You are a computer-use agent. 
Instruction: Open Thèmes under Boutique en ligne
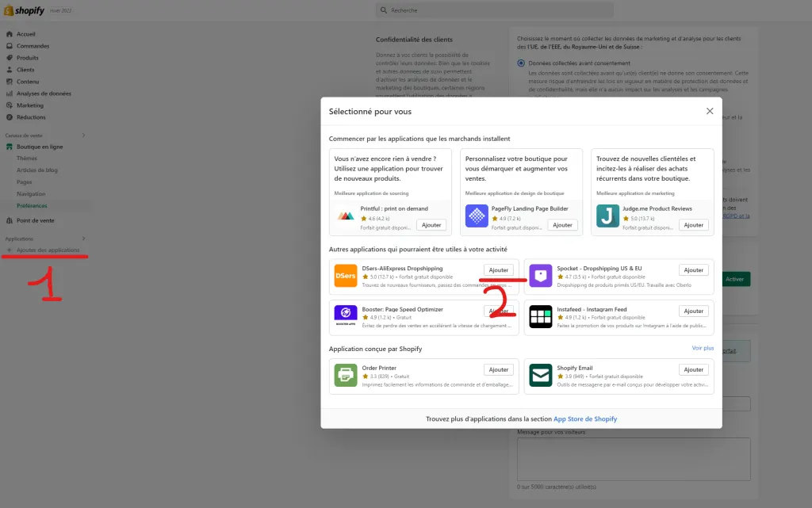tap(26, 159)
